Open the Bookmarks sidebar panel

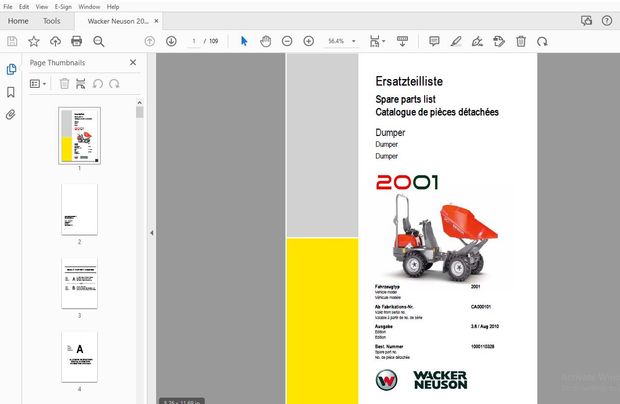tap(11, 92)
